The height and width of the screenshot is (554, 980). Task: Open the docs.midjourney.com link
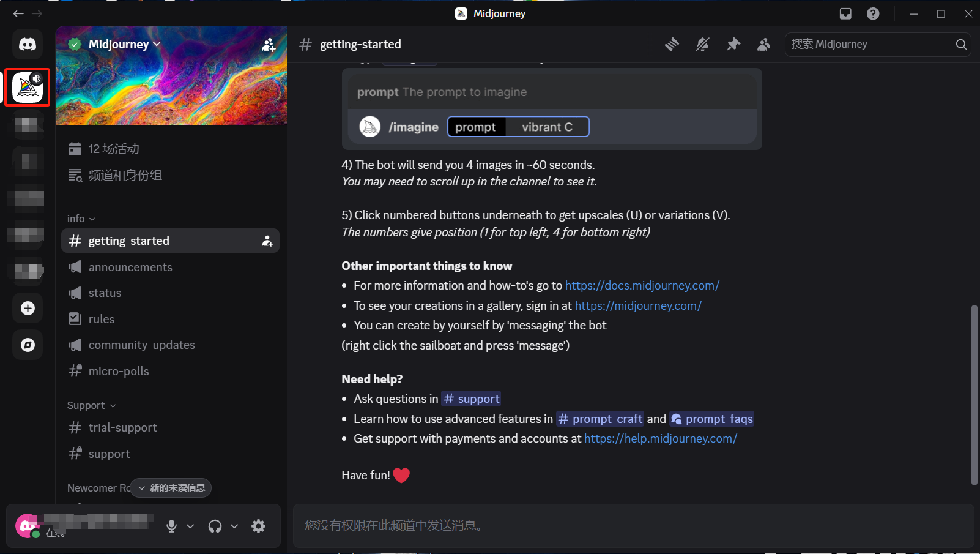(x=642, y=285)
